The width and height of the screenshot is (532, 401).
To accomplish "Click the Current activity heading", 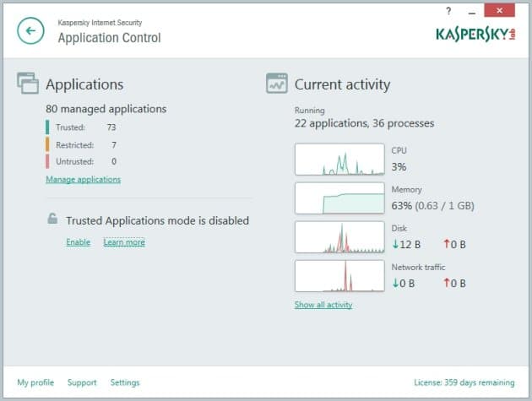I will point(342,84).
